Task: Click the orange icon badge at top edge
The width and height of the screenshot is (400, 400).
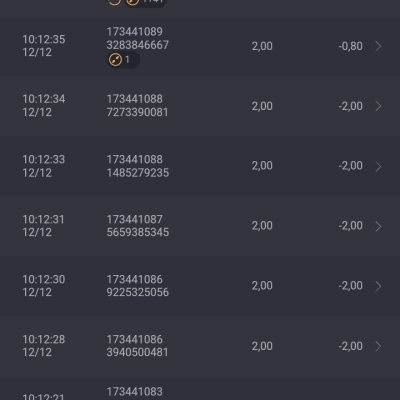Action: [x=145, y=3]
